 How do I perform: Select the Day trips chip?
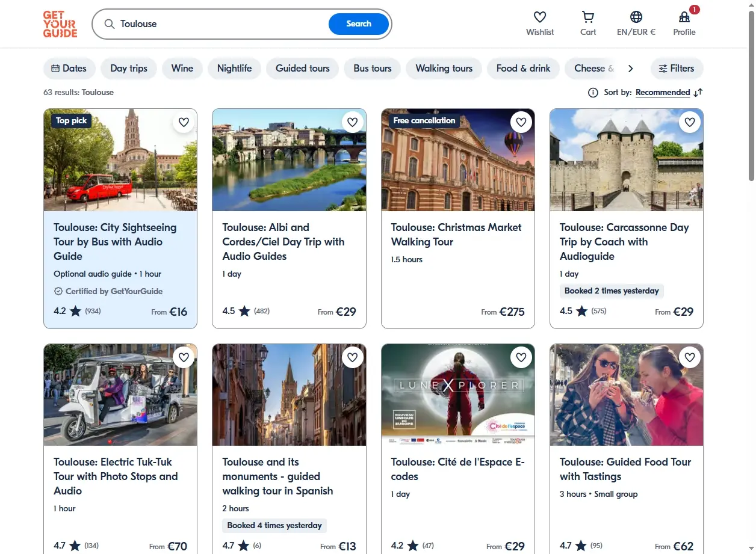129,69
